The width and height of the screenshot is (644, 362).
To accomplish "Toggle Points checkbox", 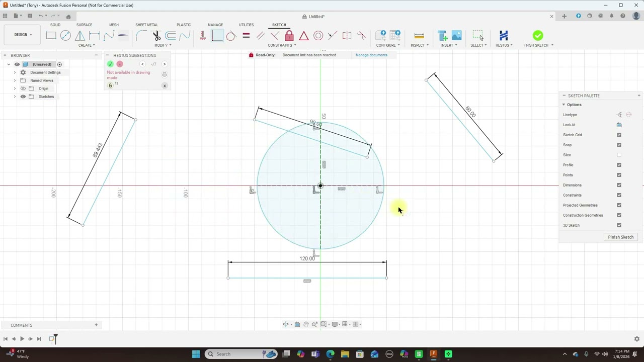I will coord(619,175).
